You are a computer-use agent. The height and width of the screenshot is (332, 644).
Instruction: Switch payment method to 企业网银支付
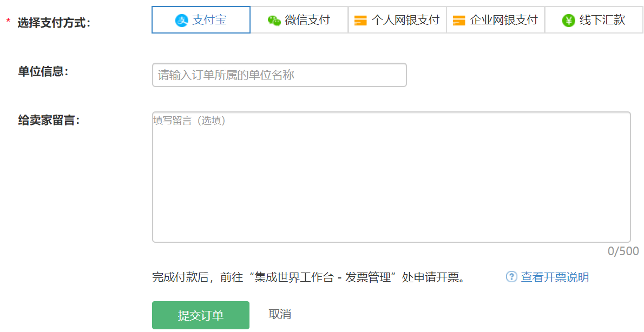click(495, 19)
